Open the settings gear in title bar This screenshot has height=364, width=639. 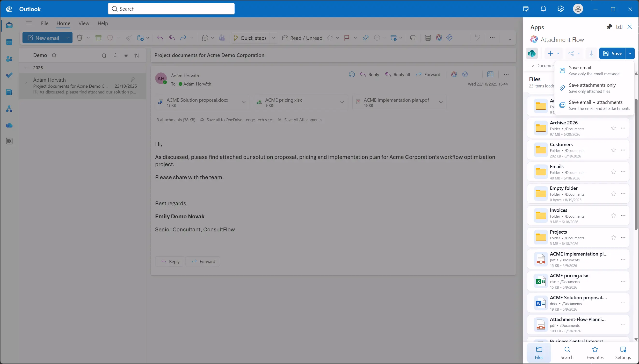pyautogui.click(x=560, y=9)
